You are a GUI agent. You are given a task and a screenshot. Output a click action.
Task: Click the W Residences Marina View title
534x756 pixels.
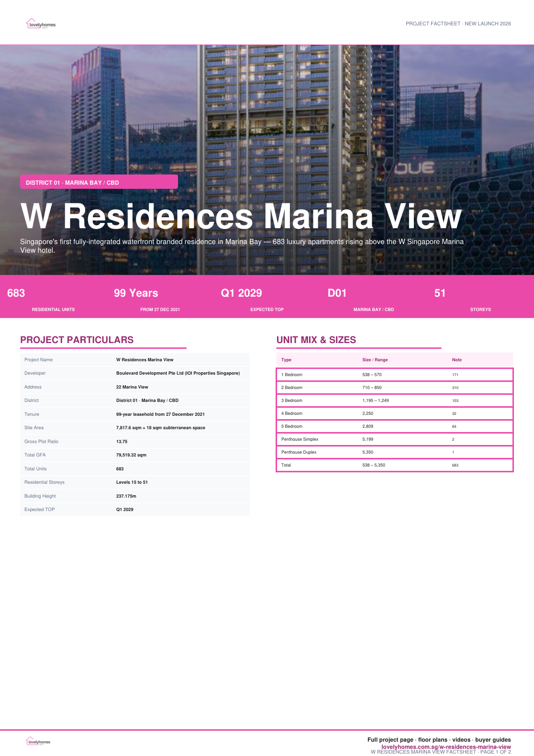click(241, 216)
